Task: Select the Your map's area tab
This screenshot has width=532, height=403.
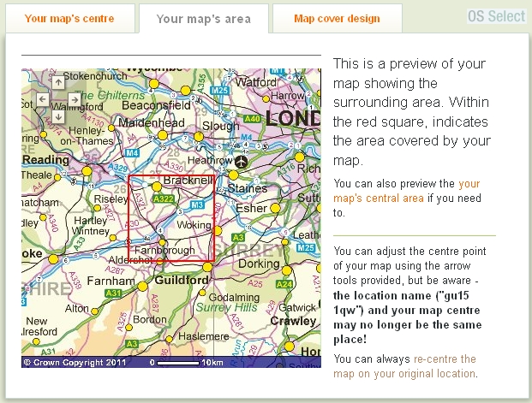Action: click(204, 19)
